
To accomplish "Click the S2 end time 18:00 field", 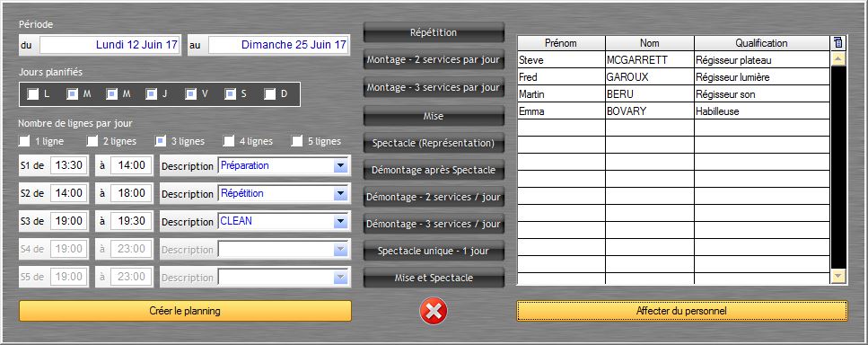I will click(131, 193).
